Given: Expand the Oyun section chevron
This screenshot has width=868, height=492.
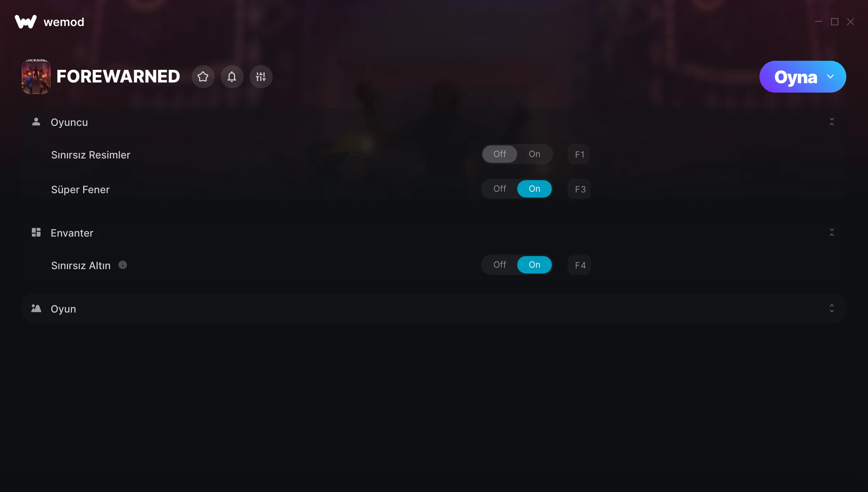Looking at the screenshot, I should (x=832, y=308).
